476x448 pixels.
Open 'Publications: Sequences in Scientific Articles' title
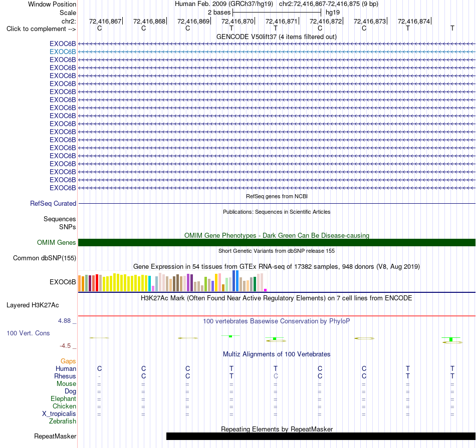coord(277,212)
